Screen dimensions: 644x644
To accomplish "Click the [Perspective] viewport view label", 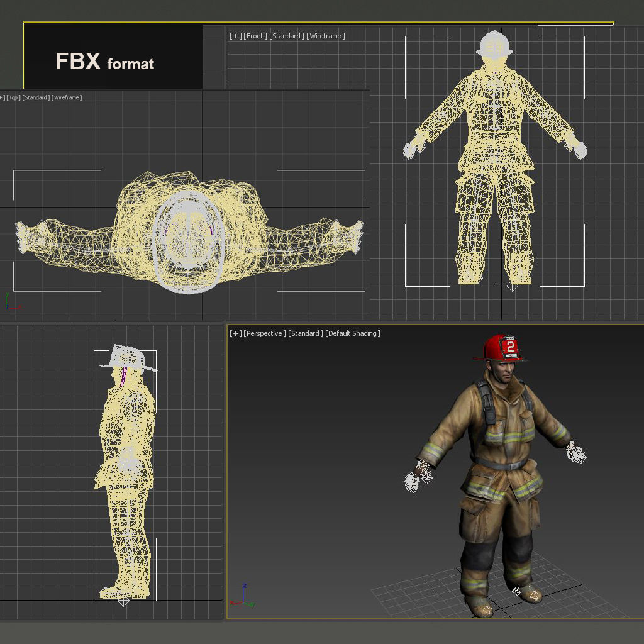I will pos(265,333).
